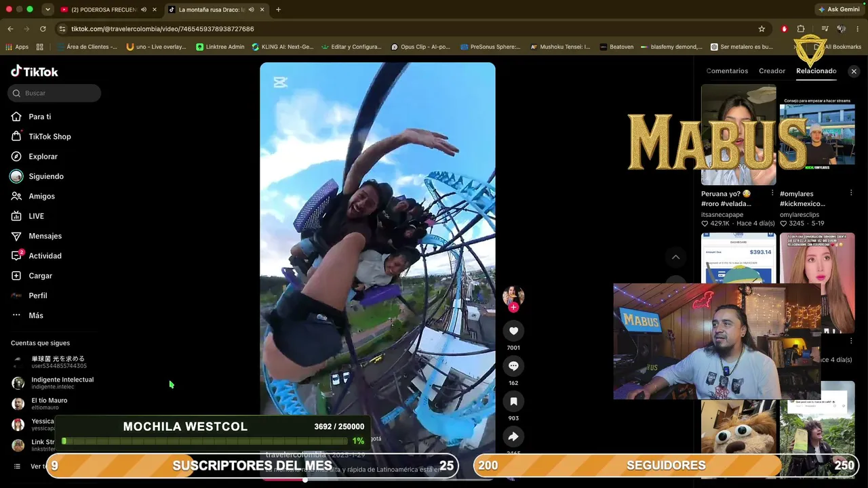Open the 'uno - Live overlay' bookmark
This screenshot has width=868, height=488.
tap(156, 47)
